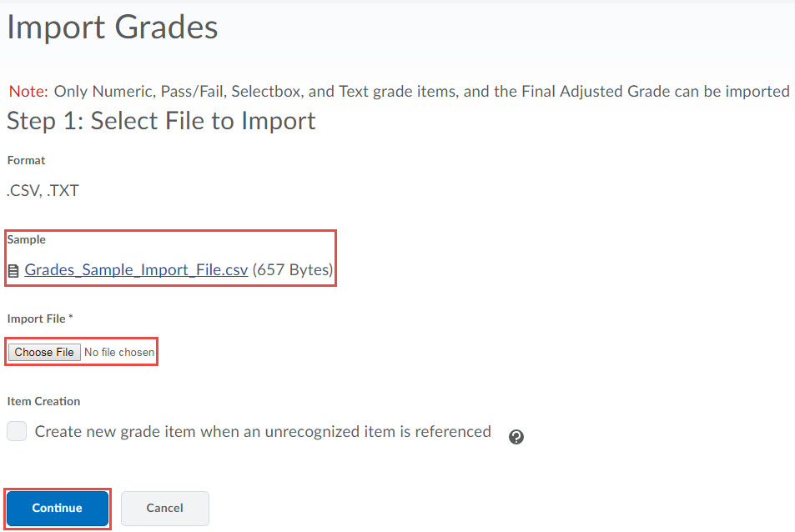Enable creating new grade items for unrecognized references

pyautogui.click(x=16, y=431)
